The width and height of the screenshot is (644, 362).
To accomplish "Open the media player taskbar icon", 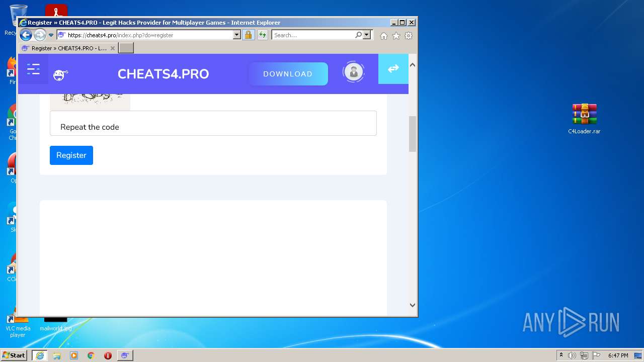I will coord(74,355).
